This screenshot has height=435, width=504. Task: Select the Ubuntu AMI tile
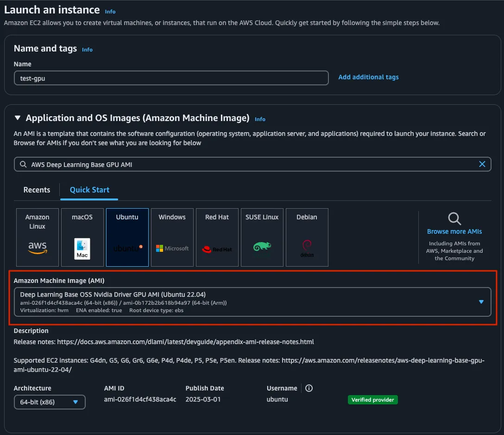127,237
